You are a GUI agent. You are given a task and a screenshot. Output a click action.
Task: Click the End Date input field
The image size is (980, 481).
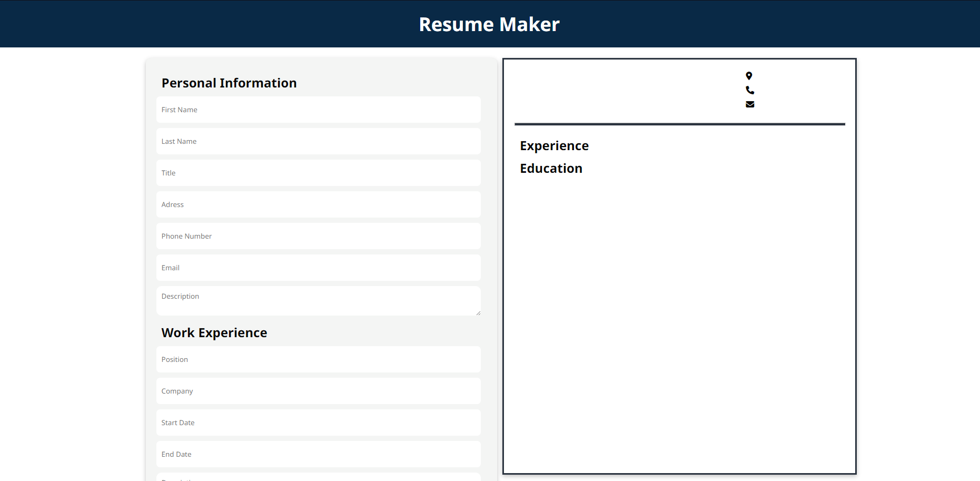(x=318, y=454)
